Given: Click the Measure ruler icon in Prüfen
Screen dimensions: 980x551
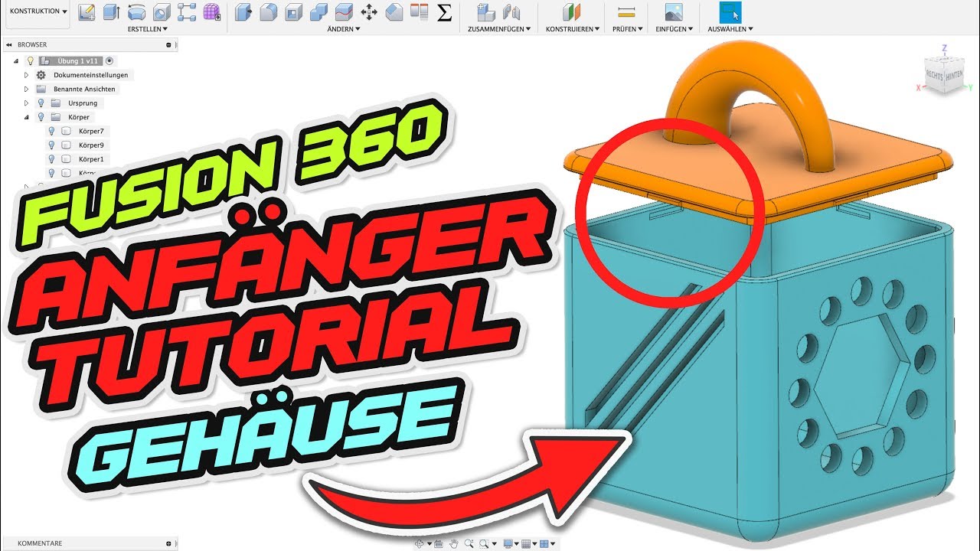Looking at the screenshot, I should (x=627, y=11).
